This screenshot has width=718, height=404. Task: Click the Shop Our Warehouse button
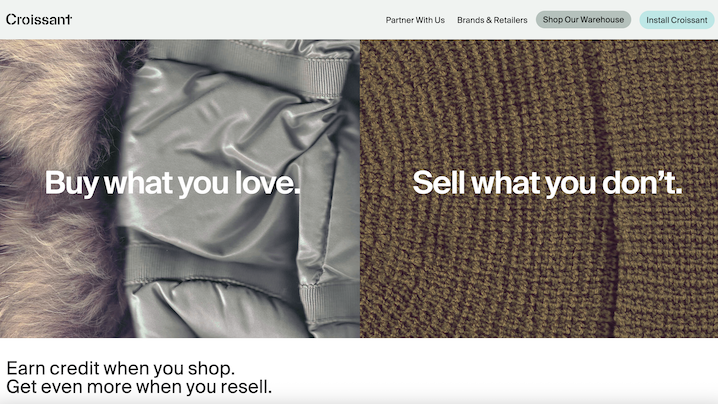point(583,20)
